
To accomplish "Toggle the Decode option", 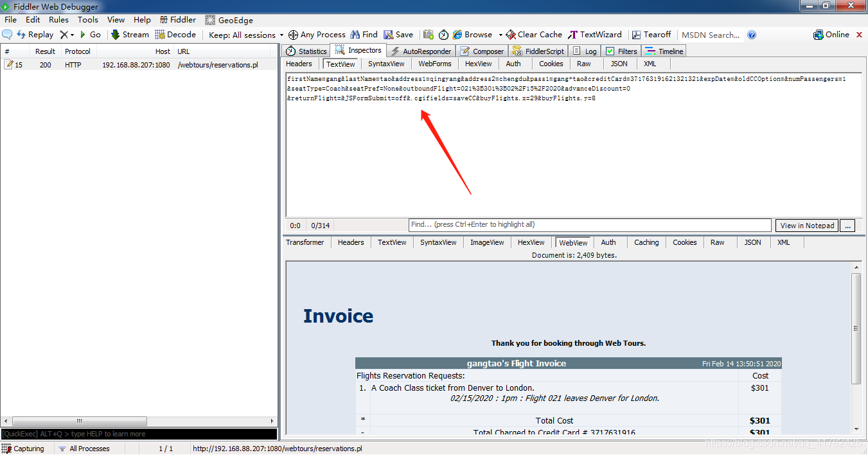I will click(175, 35).
